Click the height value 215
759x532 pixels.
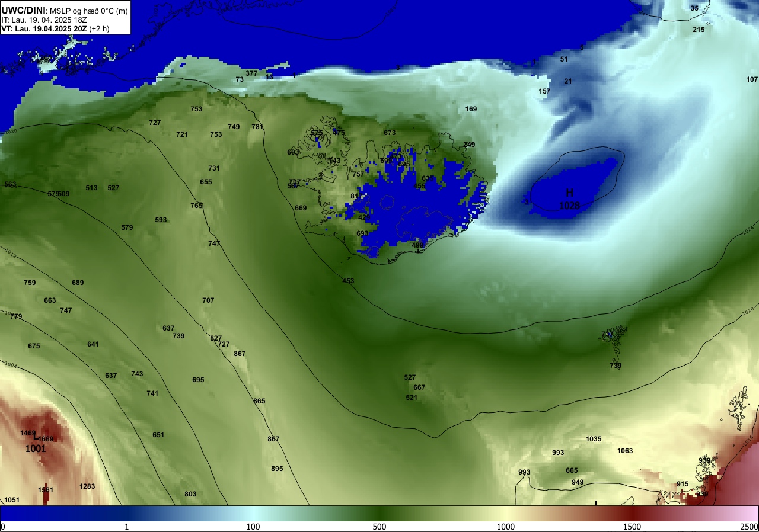(x=699, y=30)
